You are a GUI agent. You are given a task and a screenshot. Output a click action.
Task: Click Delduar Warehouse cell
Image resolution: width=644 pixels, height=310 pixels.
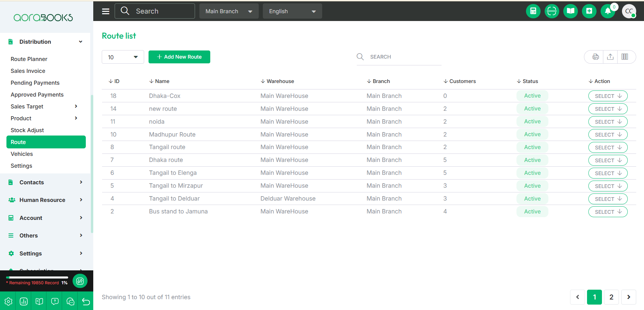coord(288,199)
